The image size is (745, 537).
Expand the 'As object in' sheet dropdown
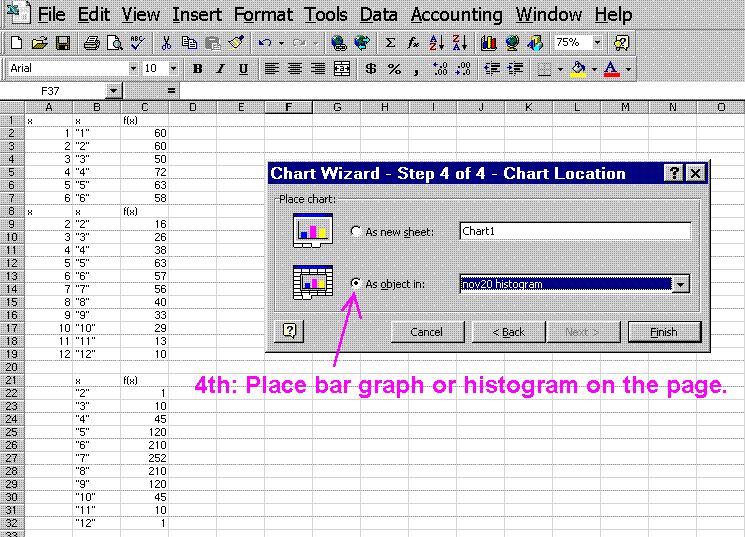tap(682, 284)
